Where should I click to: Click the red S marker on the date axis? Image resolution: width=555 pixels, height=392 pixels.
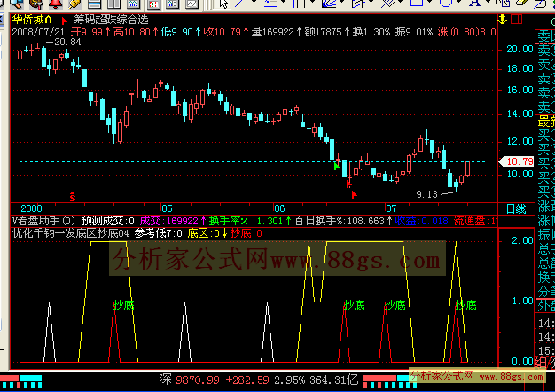tap(73, 197)
